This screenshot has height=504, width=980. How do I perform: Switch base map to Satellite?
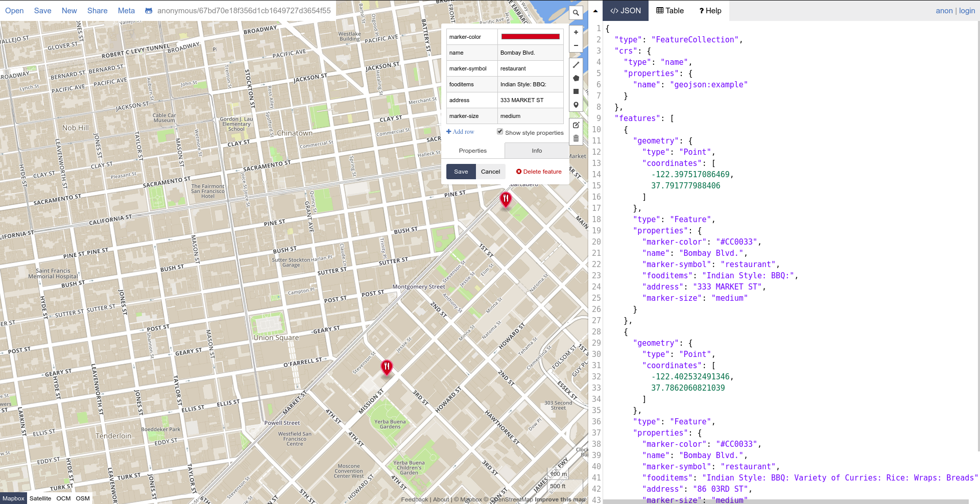click(x=40, y=498)
